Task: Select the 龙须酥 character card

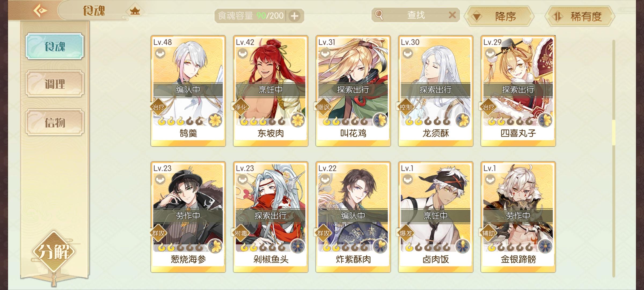Action: coord(436,91)
